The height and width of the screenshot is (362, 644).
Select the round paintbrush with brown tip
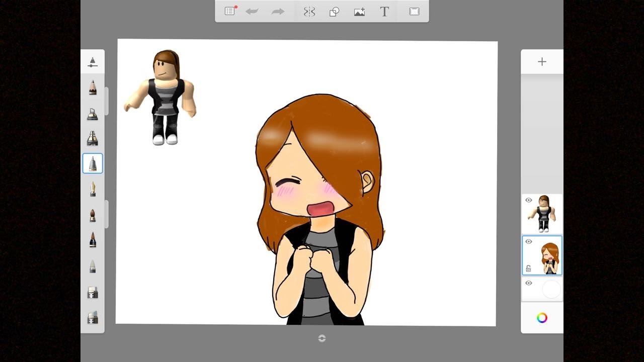[93, 215]
